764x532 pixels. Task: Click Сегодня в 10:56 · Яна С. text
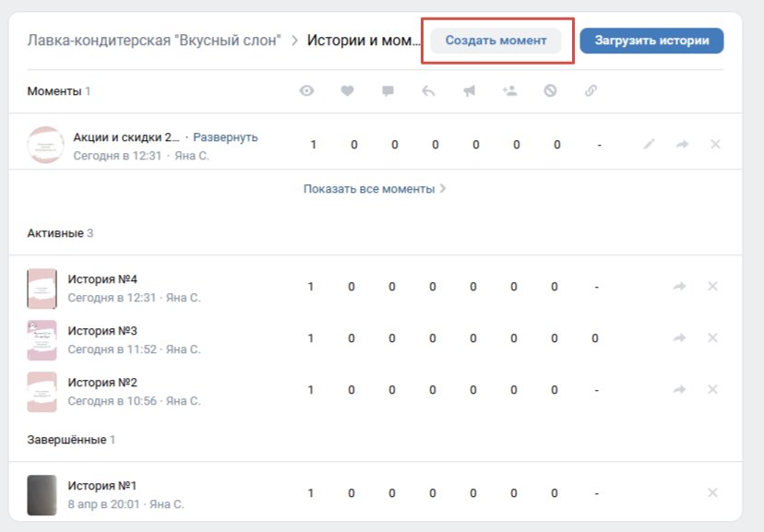coord(134,401)
